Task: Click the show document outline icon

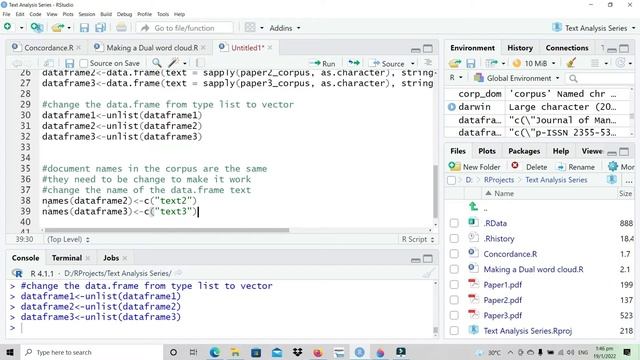Action: 428,63
